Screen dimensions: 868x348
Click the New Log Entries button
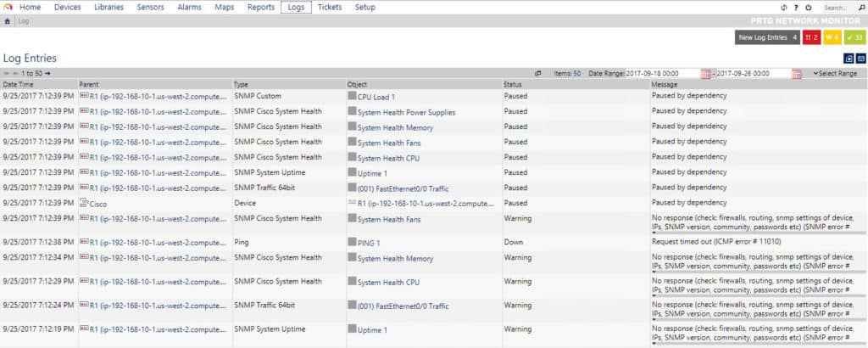pos(767,37)
